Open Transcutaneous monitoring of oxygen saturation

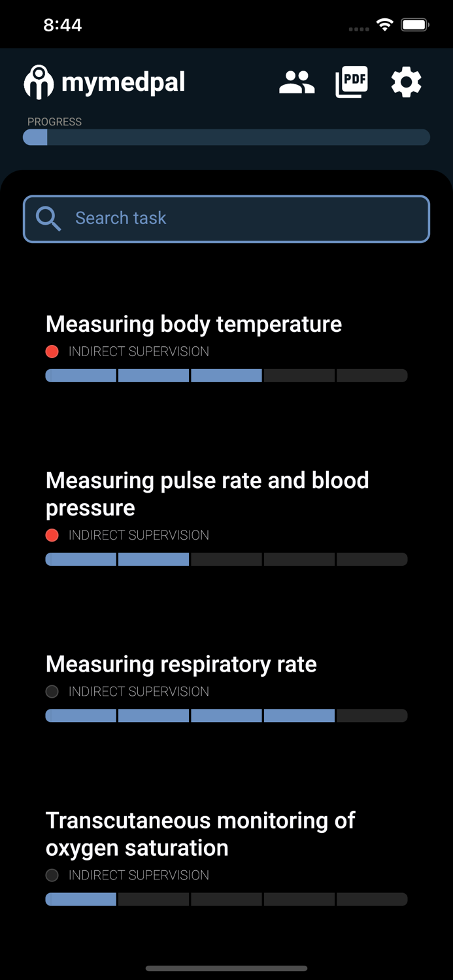click(x=199, y=834)
